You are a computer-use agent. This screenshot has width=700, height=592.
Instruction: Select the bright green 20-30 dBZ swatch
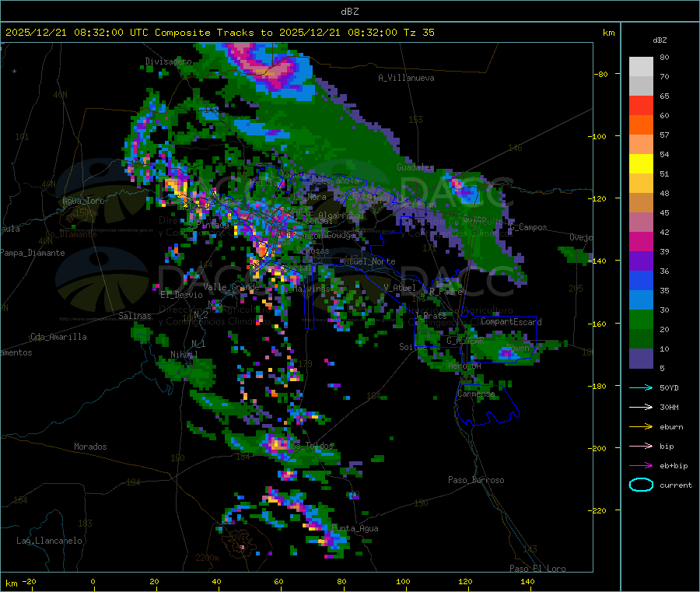641,319
